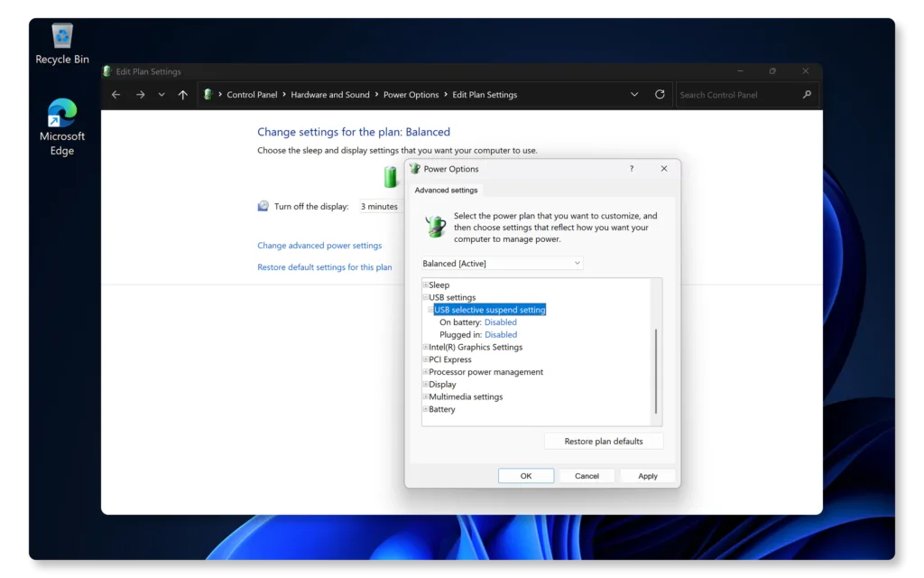Screen dimensions: 924x578
Task: Launch Microsoft Edge desktop shortcut
Action: pos(62,126)
